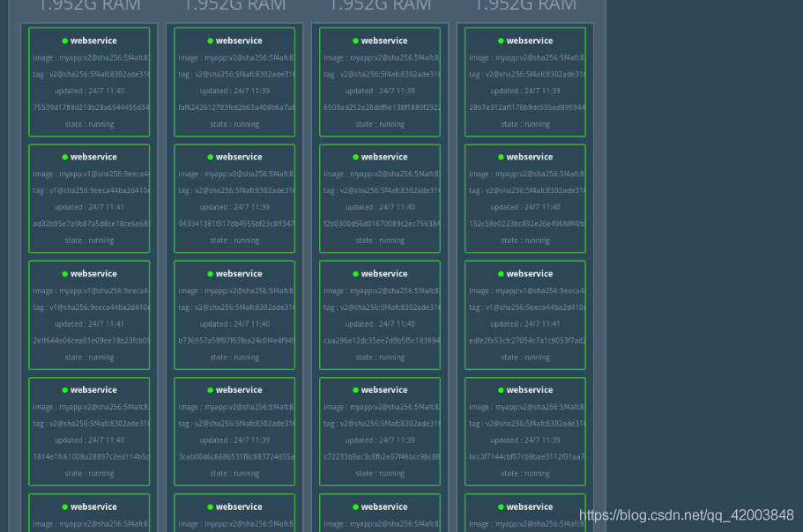Select container ID 3cab00d6c8686531f8c883724d35a
Image resolution: width=803 pixels, height=532 pixels.
click(236, 456)
